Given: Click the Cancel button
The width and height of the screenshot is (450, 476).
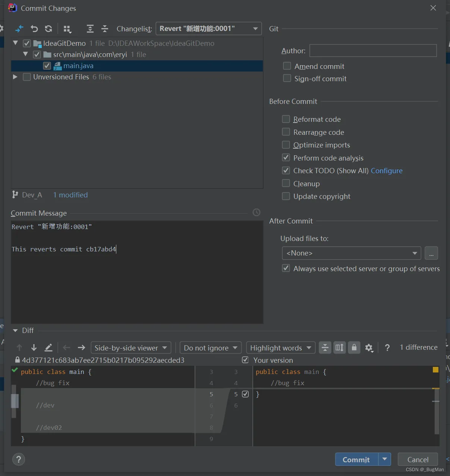Looking at the screenshot, I should click(418, 459).
